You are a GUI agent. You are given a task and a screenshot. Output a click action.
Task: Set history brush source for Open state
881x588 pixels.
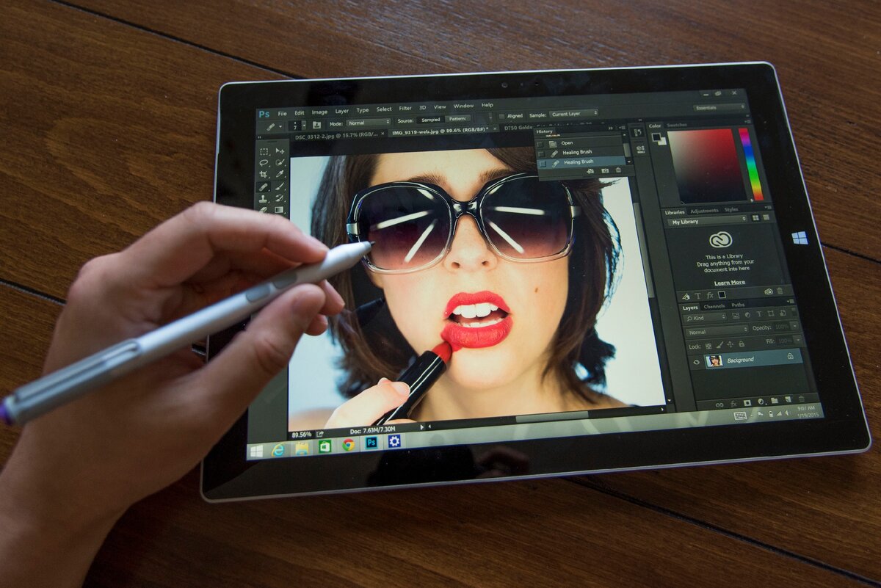point(540,144)
